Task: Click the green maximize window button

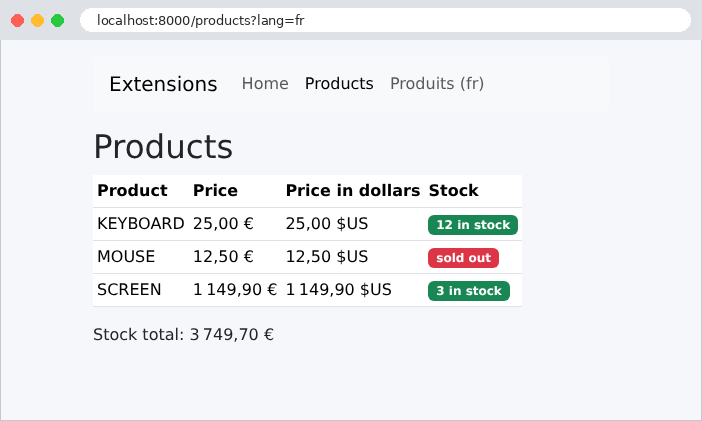Action: pyautogui.click(x=57, y=21)
